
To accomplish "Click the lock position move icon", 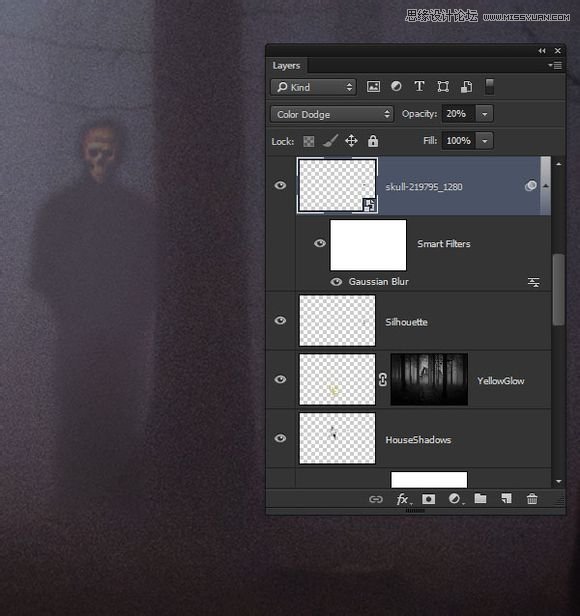I will click(x=351, y=141).
